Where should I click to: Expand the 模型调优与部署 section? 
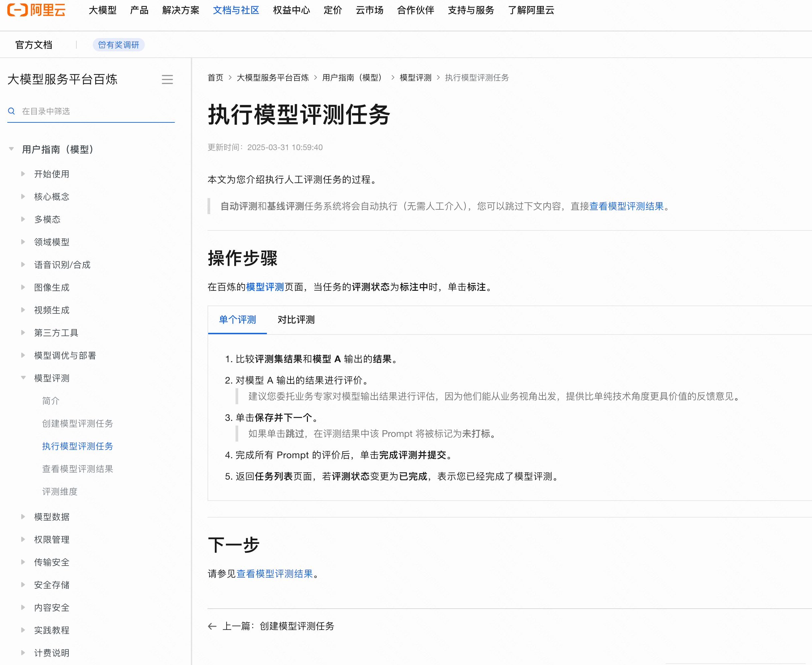tap(23, 356)
